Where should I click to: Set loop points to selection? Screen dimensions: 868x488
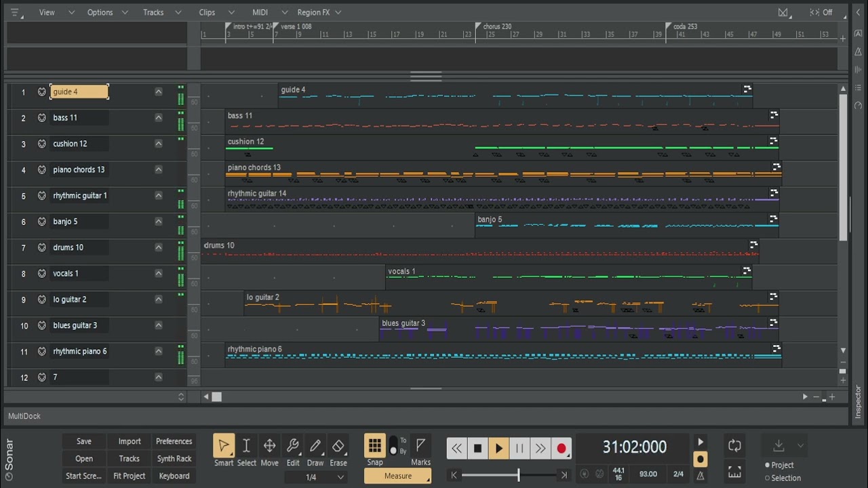(734, 472)
